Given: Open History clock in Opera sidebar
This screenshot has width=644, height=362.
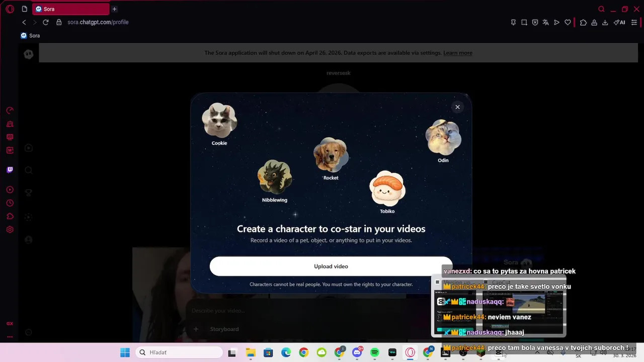Looking at the screenshot, I should pyautogui.click(x=10, y=203).
